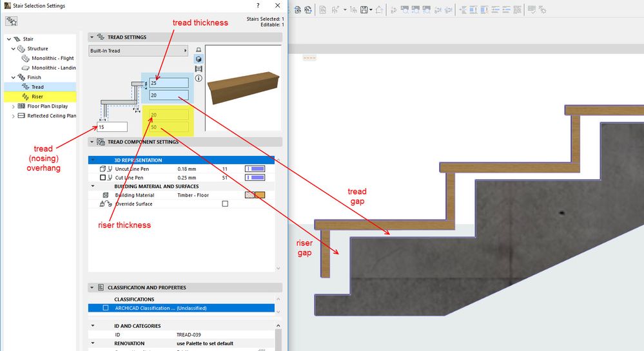644x351 pixels.
Task: Click the house icon in main toolbar
Action: pos(378,10)
